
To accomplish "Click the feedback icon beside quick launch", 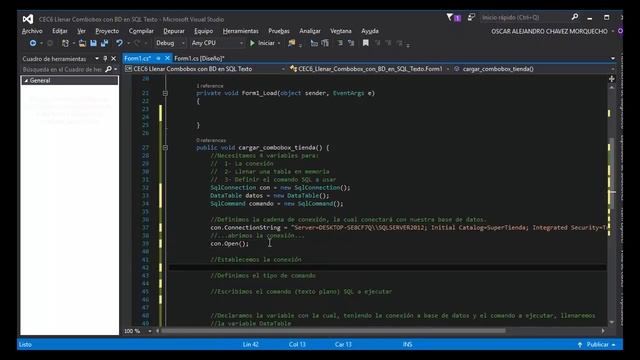I will click(x=471, y=17).
